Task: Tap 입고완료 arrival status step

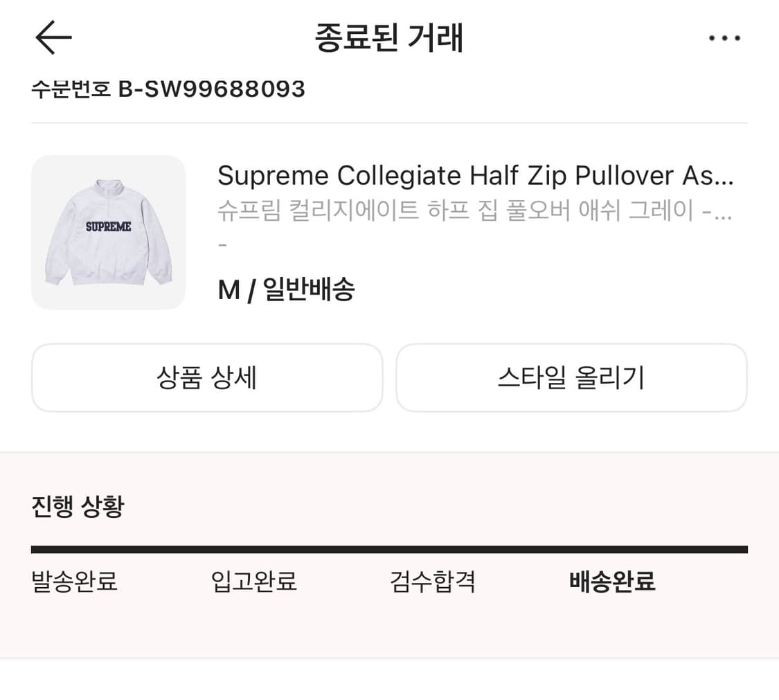Action: [x=253, y=582]
